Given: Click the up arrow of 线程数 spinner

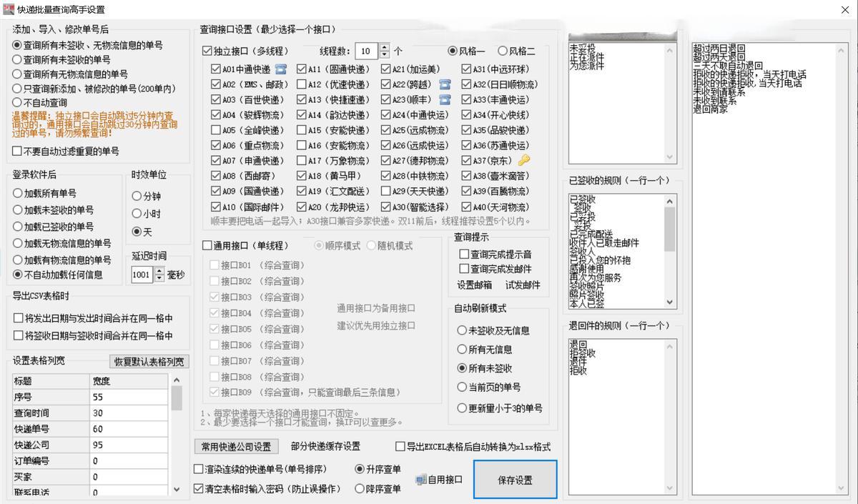Looking at the screenshot, I should tap(384, 47).
